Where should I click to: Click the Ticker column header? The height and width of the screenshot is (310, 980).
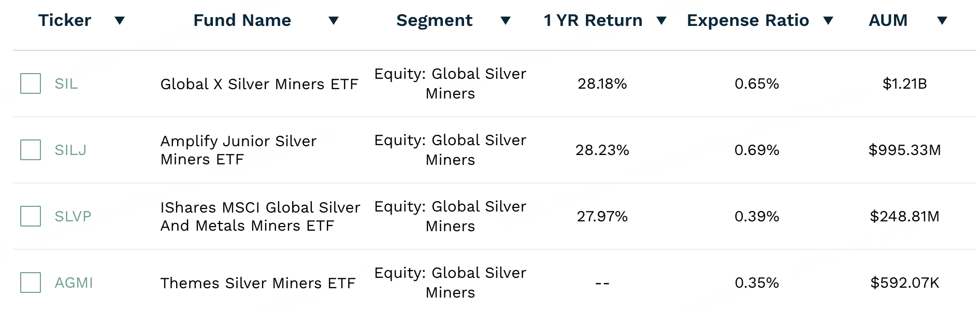point(65,20)
